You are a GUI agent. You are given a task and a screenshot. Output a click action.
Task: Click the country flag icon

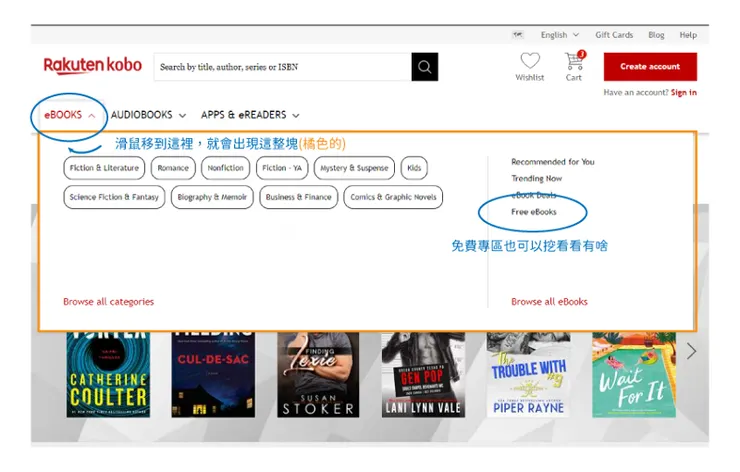[518, 34]
